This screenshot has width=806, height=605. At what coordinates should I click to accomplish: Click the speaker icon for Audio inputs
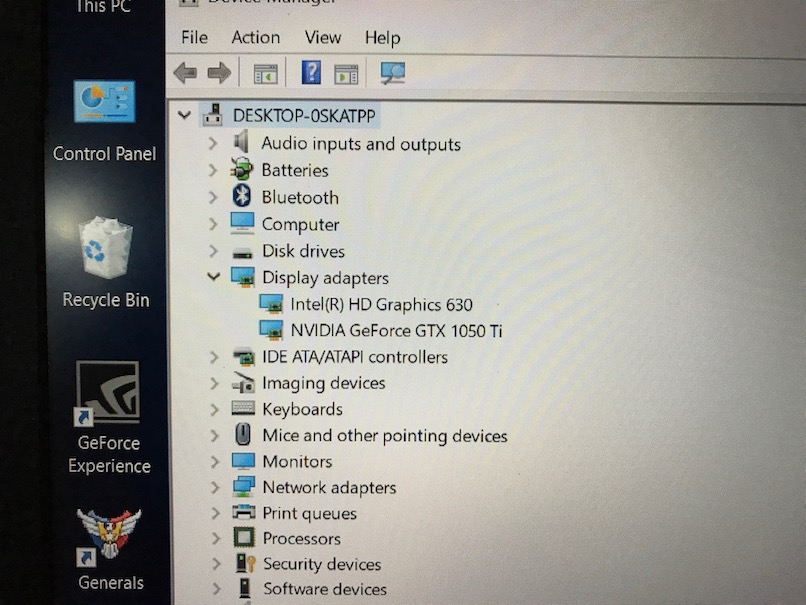point(241,141)
